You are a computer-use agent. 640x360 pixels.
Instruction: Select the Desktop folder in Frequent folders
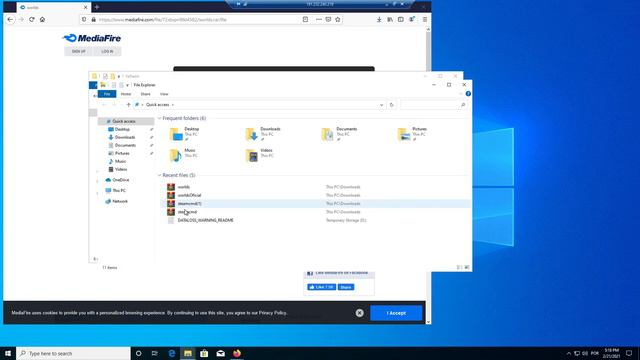point(184,134)
